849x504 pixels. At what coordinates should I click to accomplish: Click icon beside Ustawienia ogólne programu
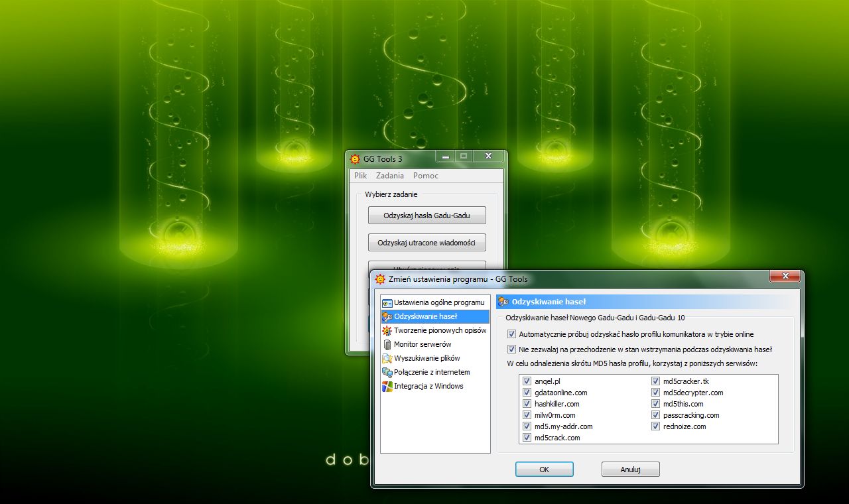point(387,302)
